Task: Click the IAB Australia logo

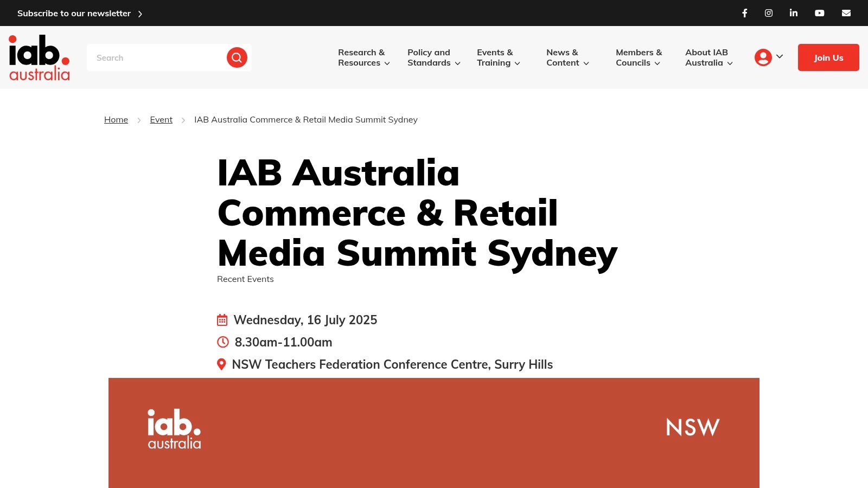Action: [39, 57]
